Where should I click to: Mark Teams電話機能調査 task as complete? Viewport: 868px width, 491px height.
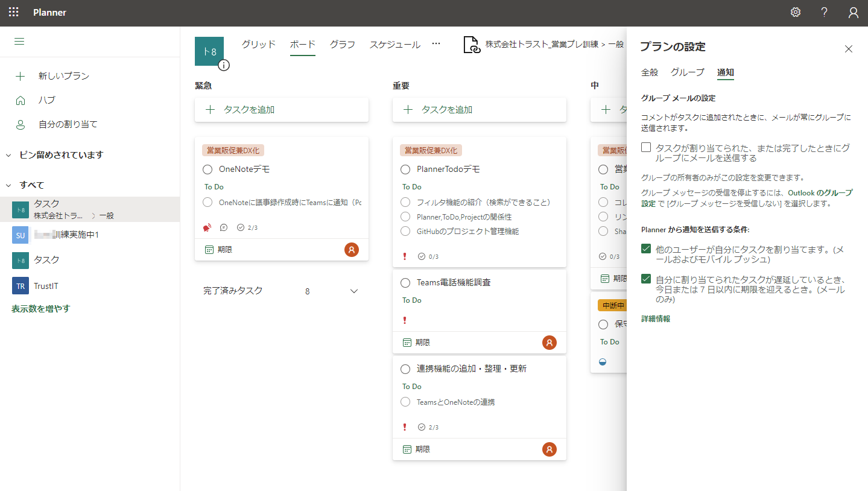point(405,282)
